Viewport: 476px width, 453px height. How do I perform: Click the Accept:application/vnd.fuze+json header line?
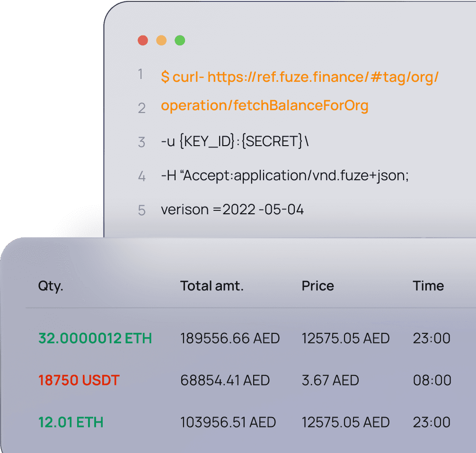click(x=285, y=176)
